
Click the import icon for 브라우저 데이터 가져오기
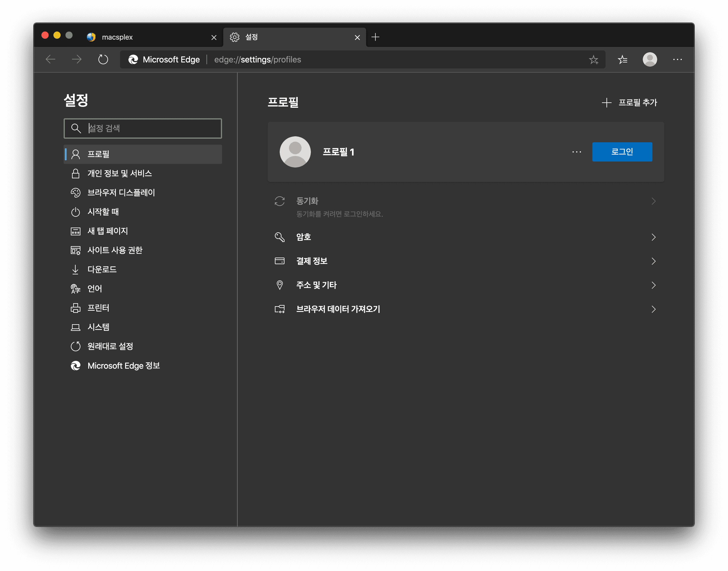pos(280,309)
